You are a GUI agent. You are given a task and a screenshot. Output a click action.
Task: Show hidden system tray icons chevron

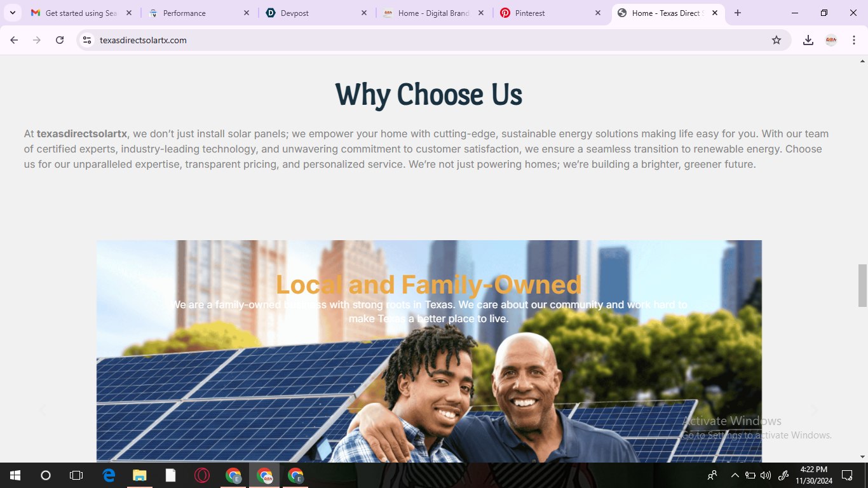735,475
